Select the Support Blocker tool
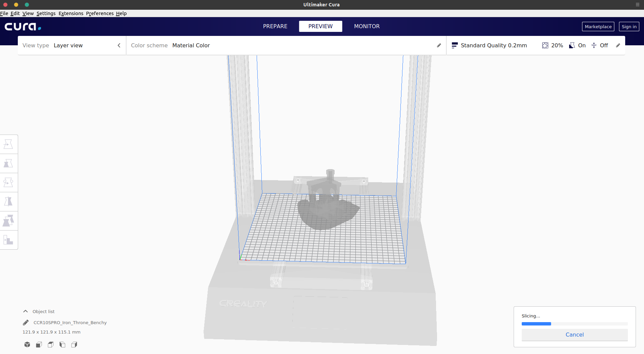The image size is (644, 354). (x=9, y=240)
